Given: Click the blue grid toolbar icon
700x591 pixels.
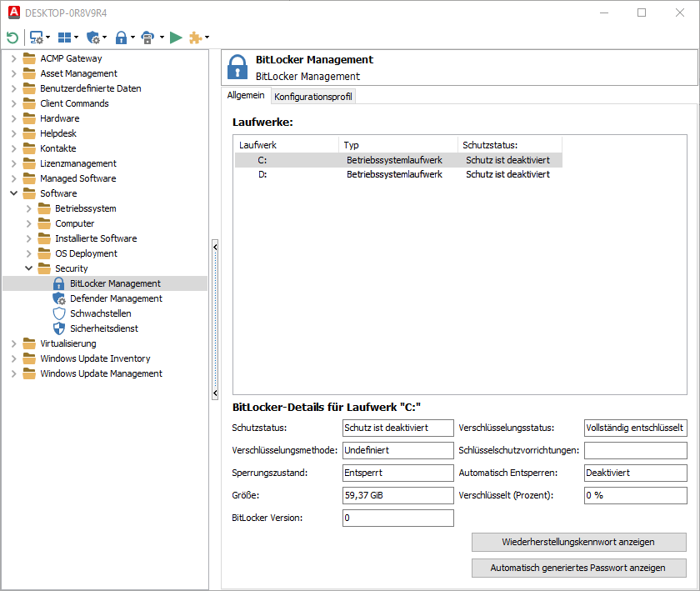Looking at the screenshot, I should [x=63, y=38].
